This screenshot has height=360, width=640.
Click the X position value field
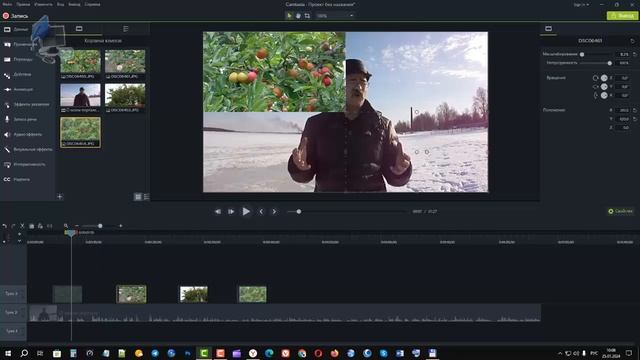(x=623, y=110)
